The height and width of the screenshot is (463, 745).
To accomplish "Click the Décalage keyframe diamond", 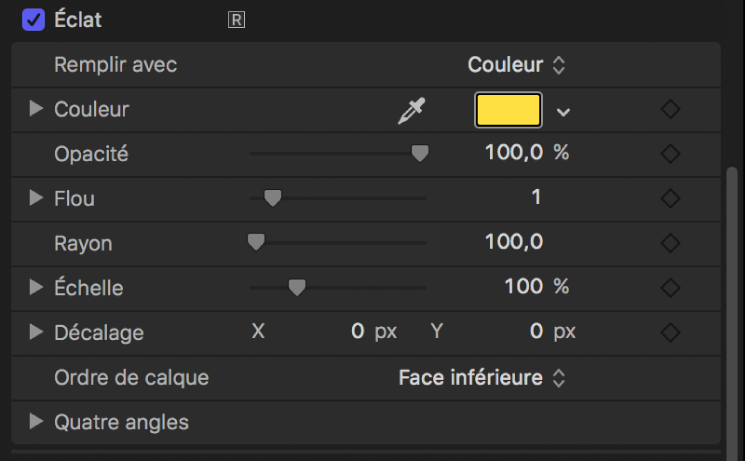I will pyautogui.click(x=671, y=332).
